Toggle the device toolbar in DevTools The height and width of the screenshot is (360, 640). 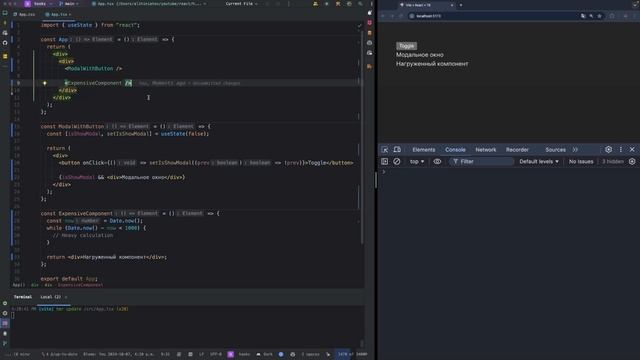[x=397, y=150]
